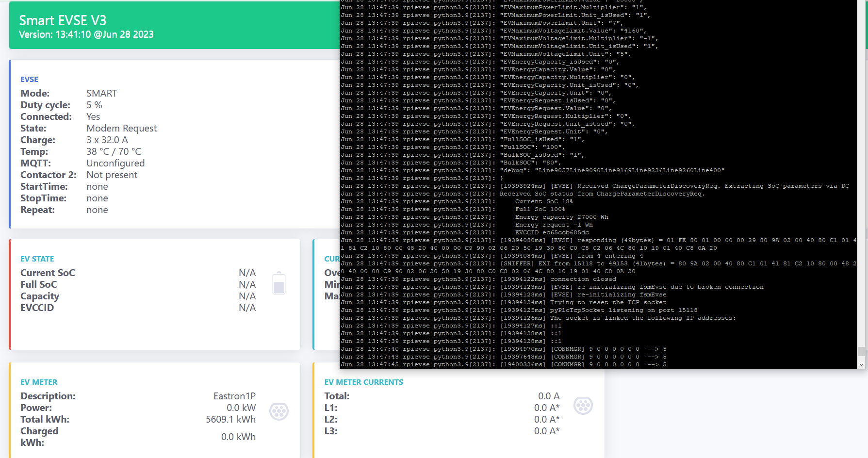Select the EV STATE card heading
The width and height of the screenshot is (868, 458).
(37, 259)
